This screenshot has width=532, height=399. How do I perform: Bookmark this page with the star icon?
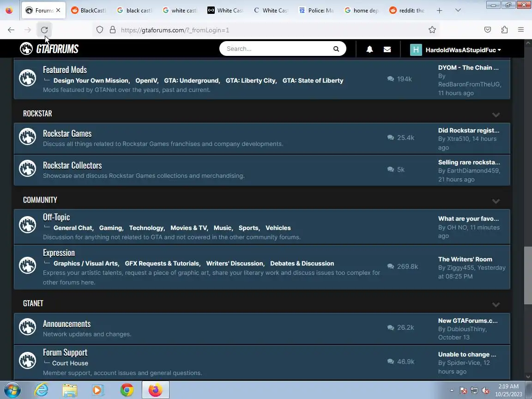432,30
